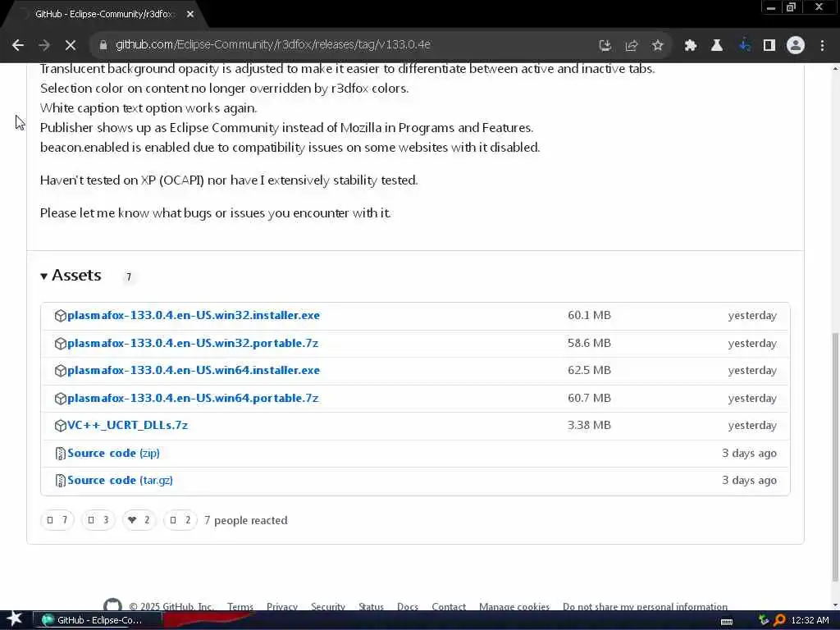
Task: Open the Security footer link
Action: (328, 606)
